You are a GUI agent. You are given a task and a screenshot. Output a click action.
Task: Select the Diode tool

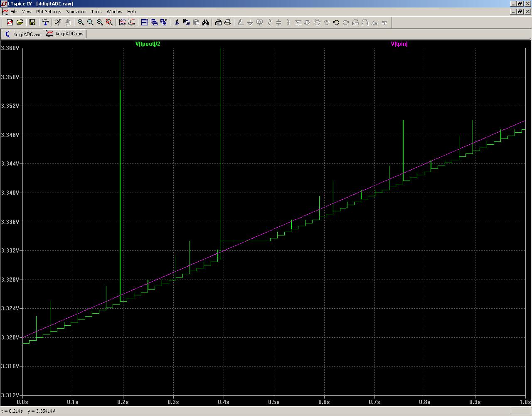pos(298,22)
